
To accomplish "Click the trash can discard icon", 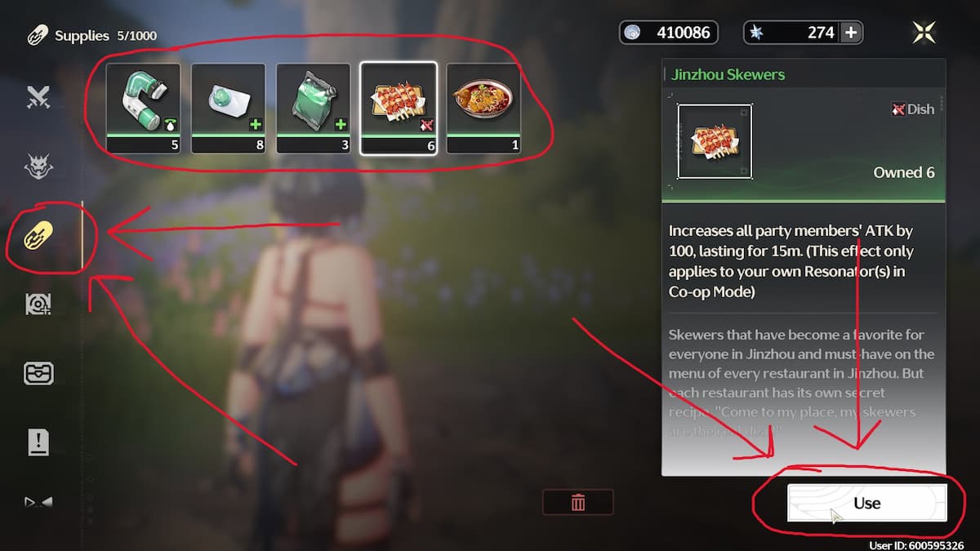I will (578, 502).
